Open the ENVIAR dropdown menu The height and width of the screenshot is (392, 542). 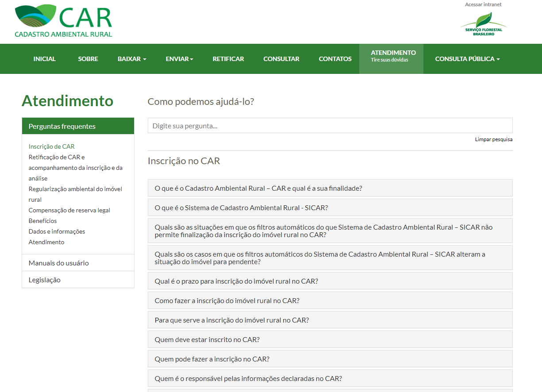pyautogui.click(x=179, y=58)
